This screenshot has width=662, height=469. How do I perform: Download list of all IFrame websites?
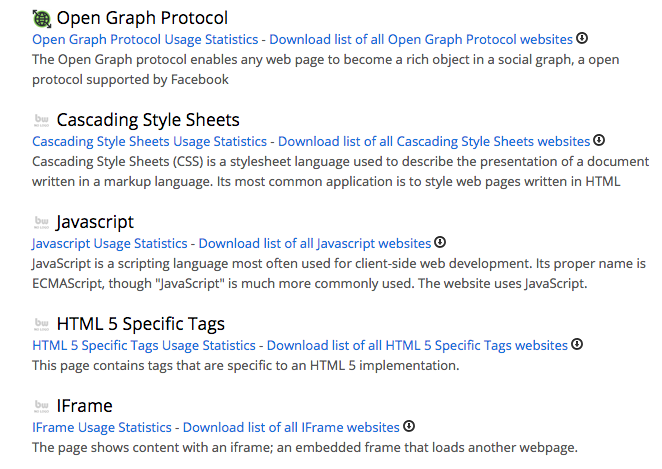pyautogui.click(x=291, y=428)
